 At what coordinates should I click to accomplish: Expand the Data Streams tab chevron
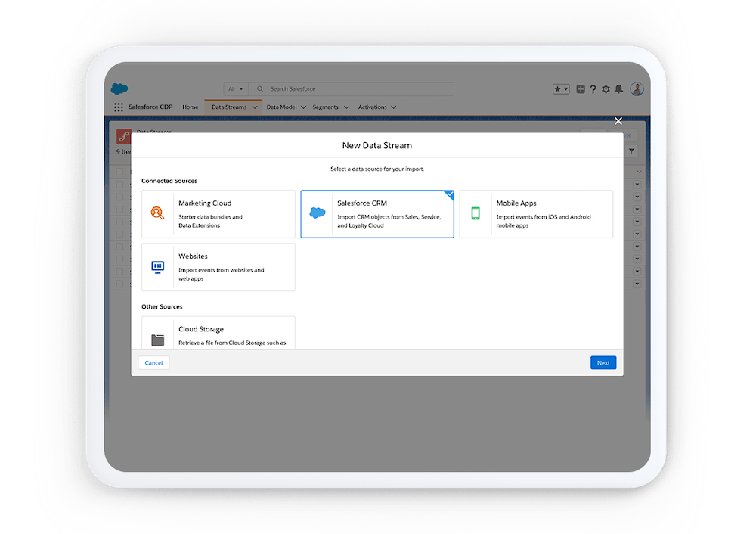[x=255, y=107]
